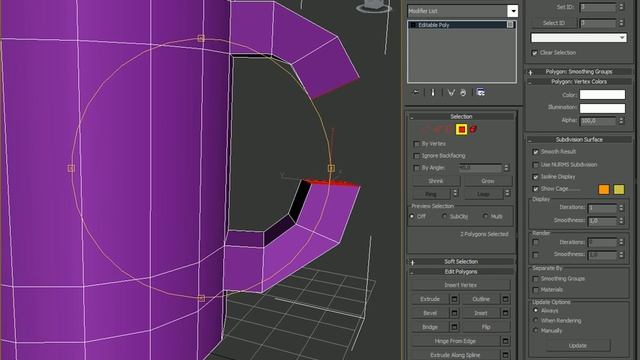Collapse Polygon: Vertex Colors rollout
This screenshot has height=360, width=640.
pos(579,82)
